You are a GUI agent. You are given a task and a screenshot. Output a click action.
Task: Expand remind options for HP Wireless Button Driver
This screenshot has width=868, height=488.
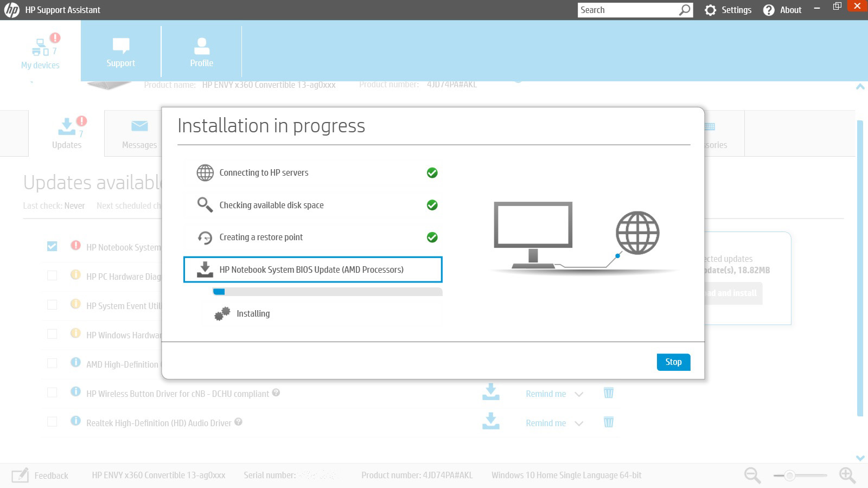click(579, 394)
